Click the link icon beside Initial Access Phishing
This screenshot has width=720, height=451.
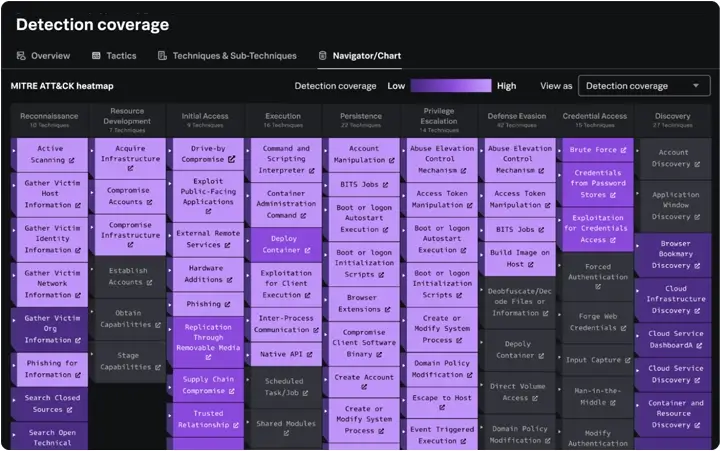228,304
